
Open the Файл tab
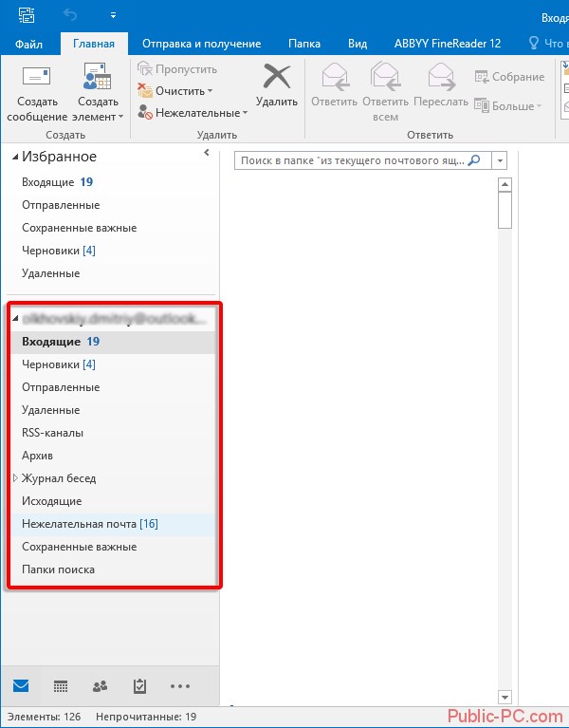(28, 44)
